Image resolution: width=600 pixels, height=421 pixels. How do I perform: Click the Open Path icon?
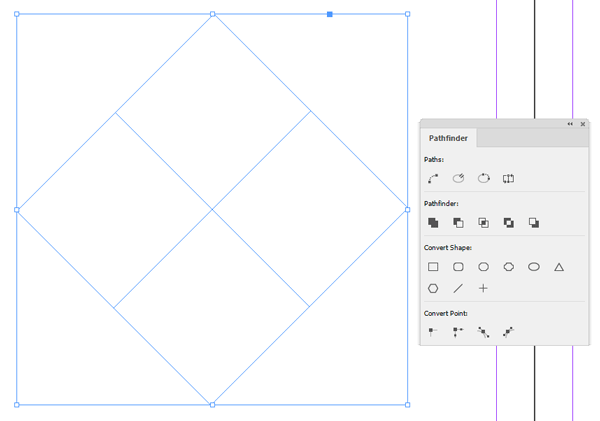click(x=459, y=179)
